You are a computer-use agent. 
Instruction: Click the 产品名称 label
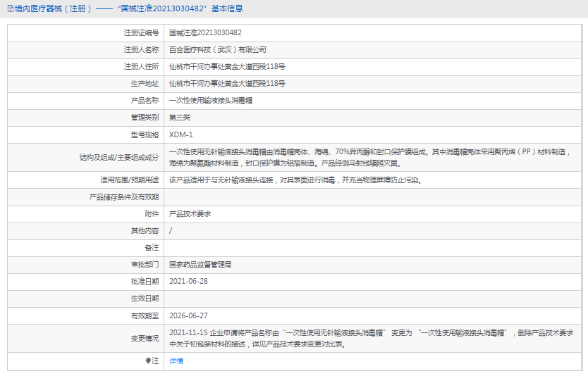[145, 101]
